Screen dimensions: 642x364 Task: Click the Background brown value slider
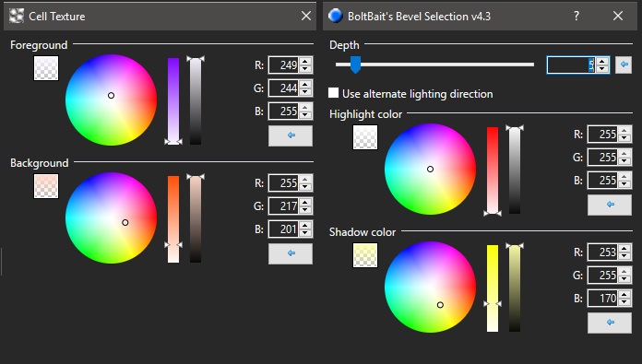pos(196,219)
